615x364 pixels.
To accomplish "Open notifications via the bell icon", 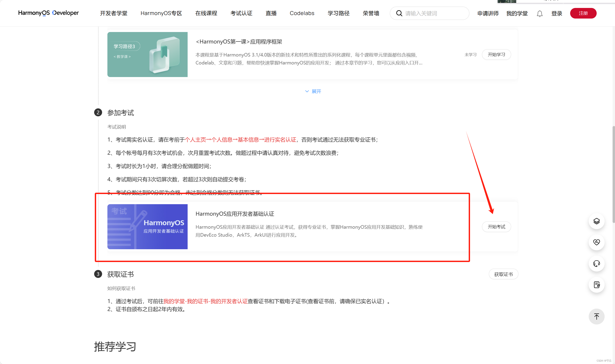I will 539,13.
